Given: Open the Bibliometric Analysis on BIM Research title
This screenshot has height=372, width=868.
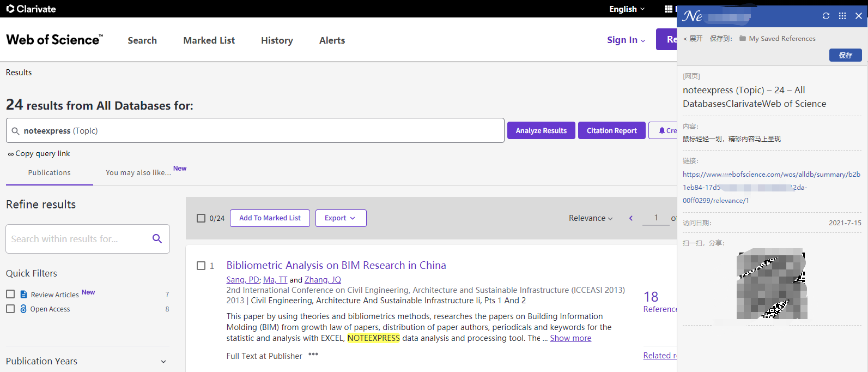Looking at the screenshot, I should [336, 265].
